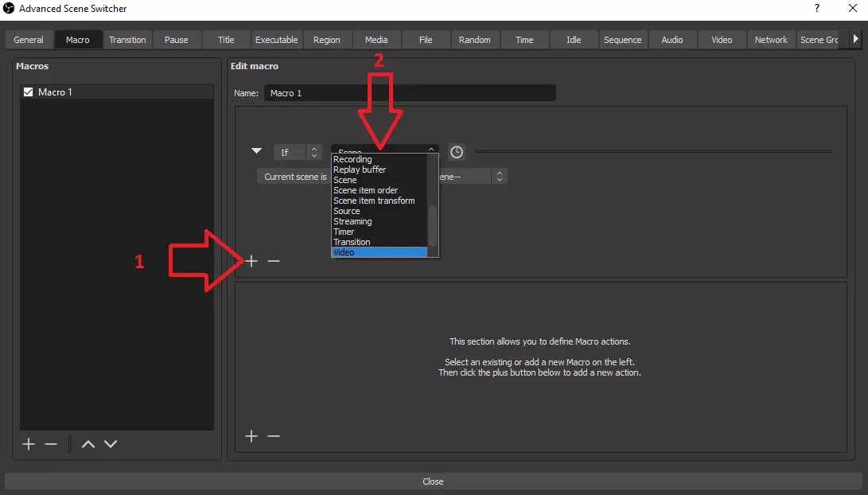This screenshot has width=868, height=495.
Task: Remove the macro condition
Action: 274,261
